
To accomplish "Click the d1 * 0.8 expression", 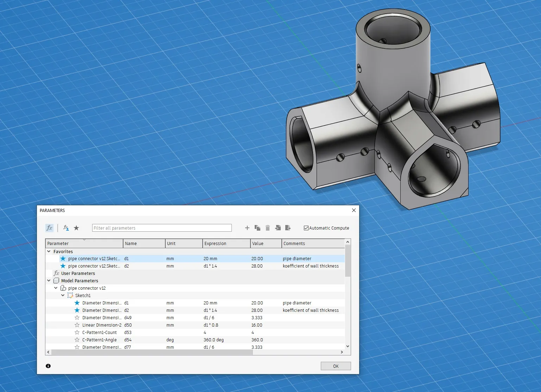I will (x=211, y=325).
